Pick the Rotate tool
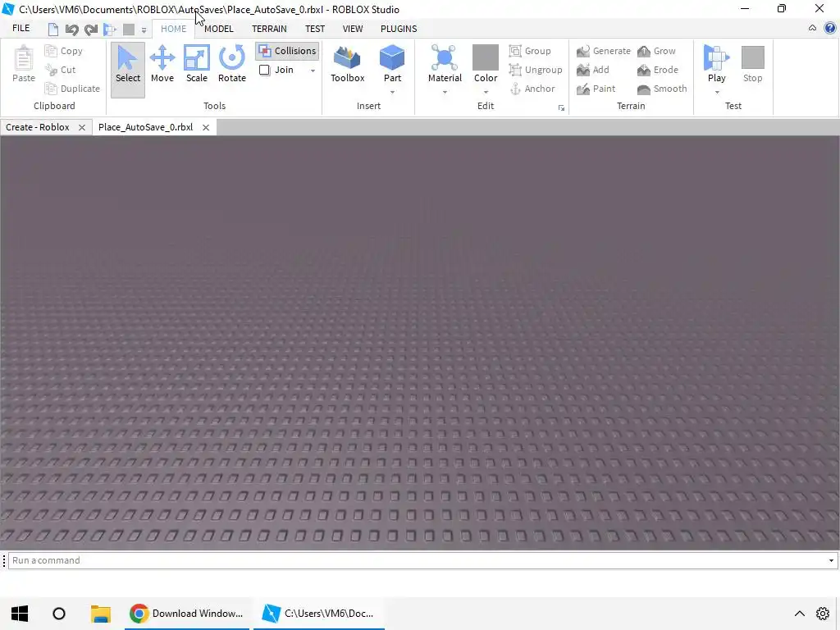The width and height of the screenshot is (840, 630). pyautogui.click(x=232, y=65)
